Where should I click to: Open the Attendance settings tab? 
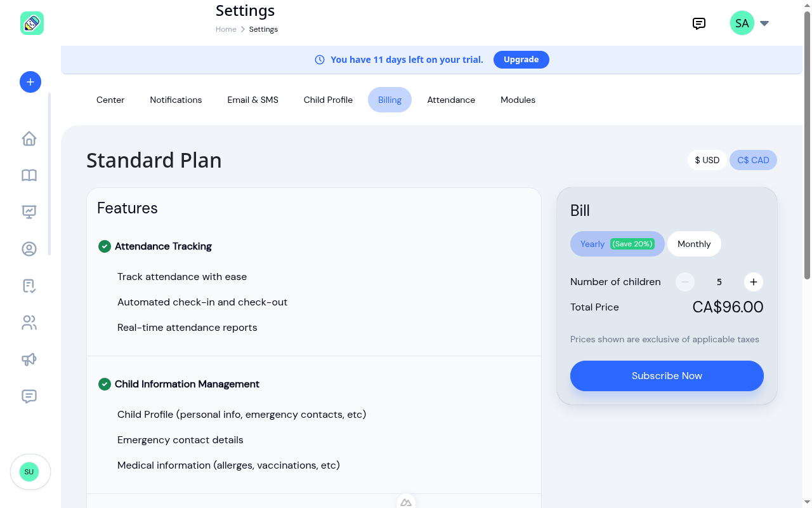click(451, 100)
